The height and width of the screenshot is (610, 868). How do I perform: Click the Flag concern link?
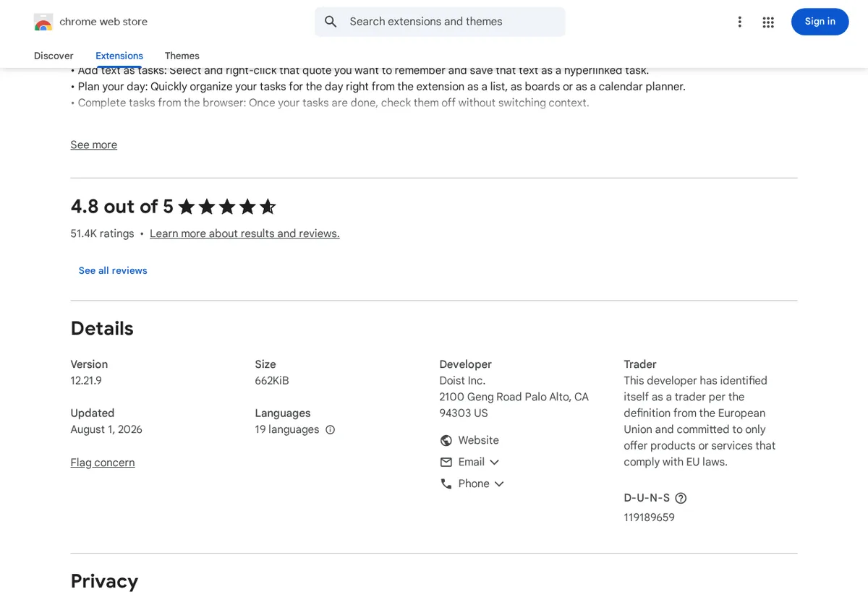(x=102, y=463)
